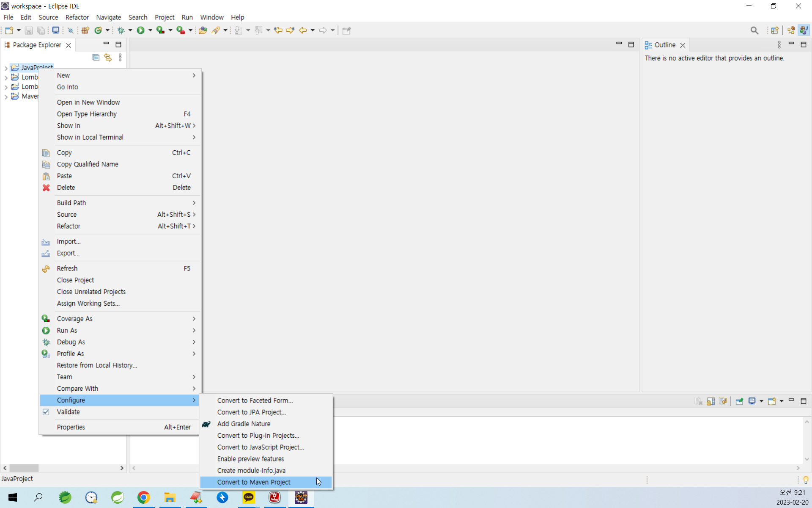Select Create module-info.java
The height and width of the screenshot is (508, 812).
click(x=266, y=470)
